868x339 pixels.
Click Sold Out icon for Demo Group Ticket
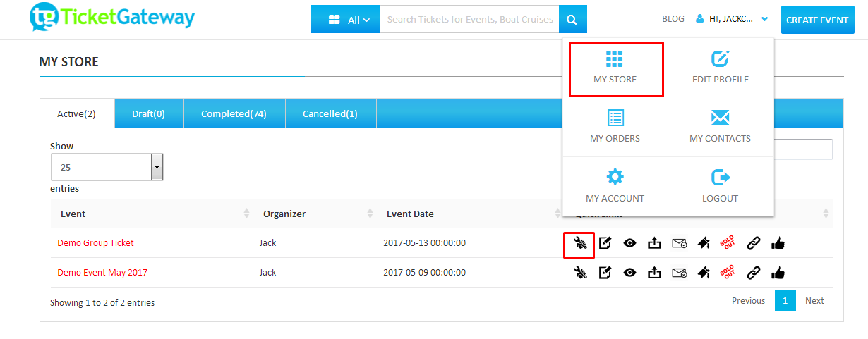[728, 243]
